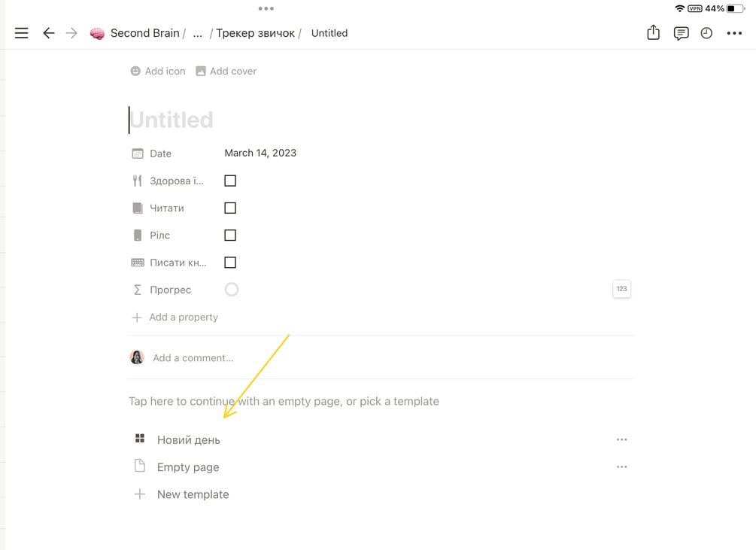The height and width of the screenshot is (550, 756).
Task: Open page history clock icon
Action: tap(706, 33)
